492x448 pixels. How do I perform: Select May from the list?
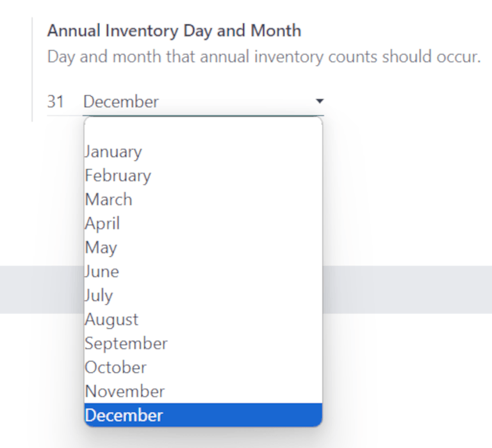(101, 247)
